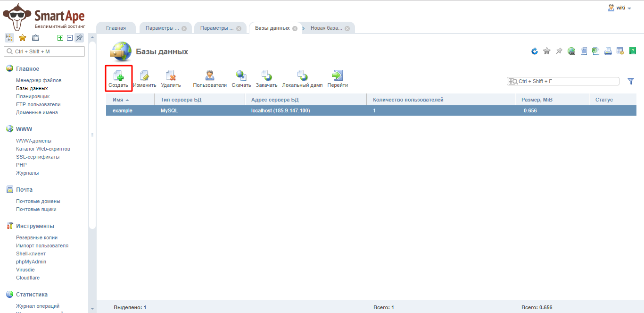
Task: Click the Локальный дамп icon
Action: coord(302,77)
